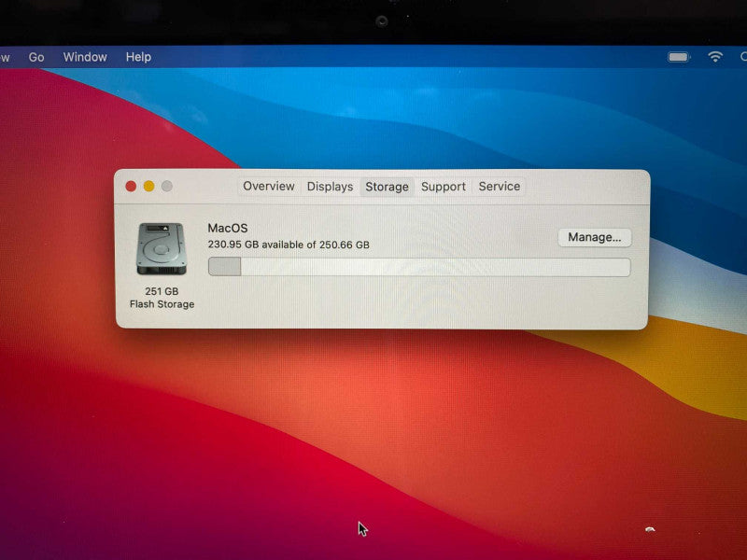Click the MacOS volume name
This screenshot has width=747, height=560.
coord(228,228)
